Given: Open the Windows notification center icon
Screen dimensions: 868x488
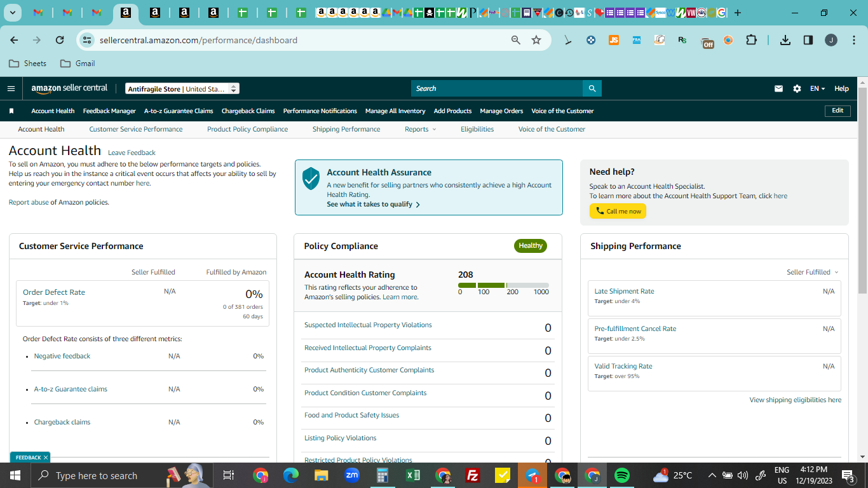Looking at the screenshot, I should point(848,475).
